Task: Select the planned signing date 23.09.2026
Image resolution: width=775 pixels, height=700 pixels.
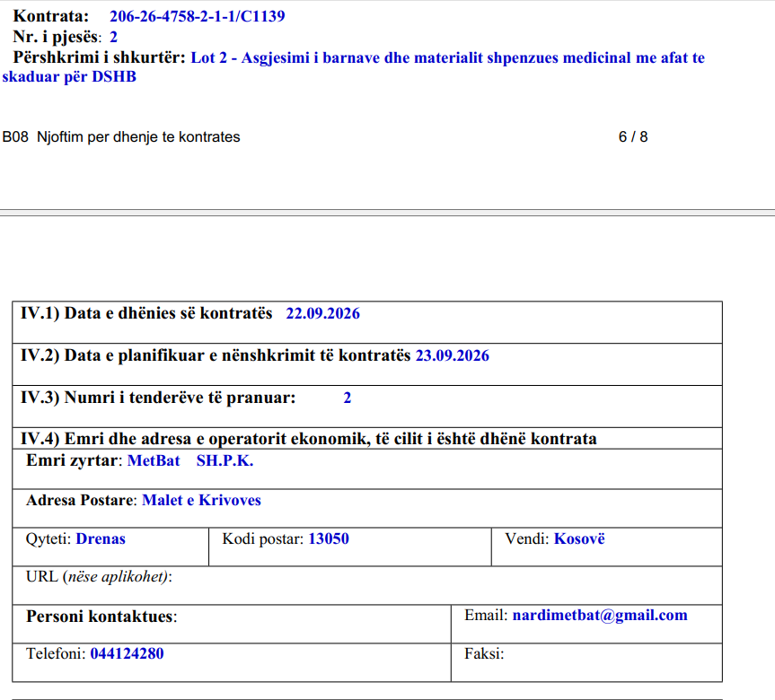Action: pos(453,355)
